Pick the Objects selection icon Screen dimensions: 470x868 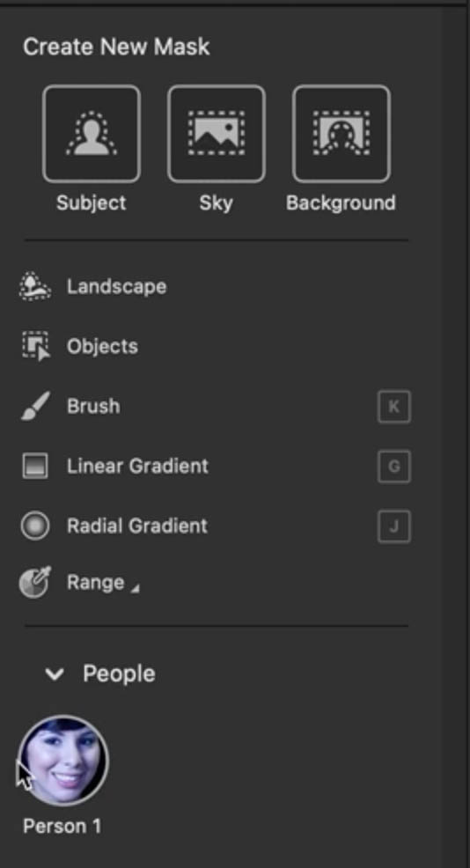[36, 346]
